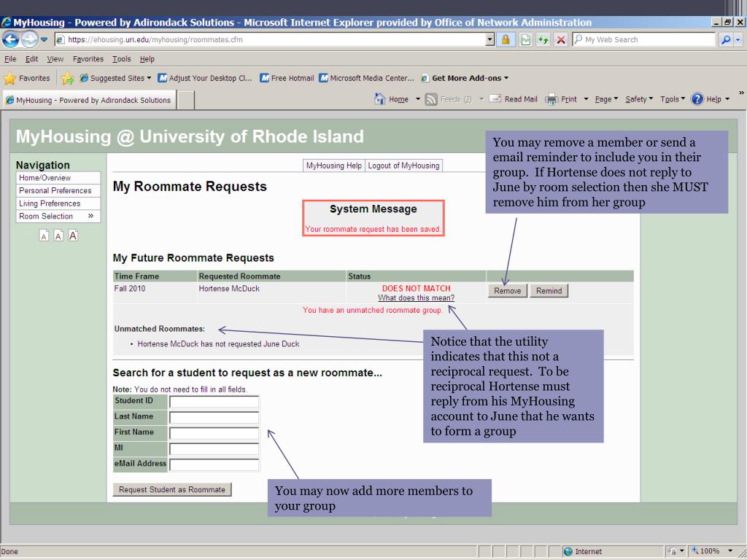Click the green Refresh arrows icon
Image resolution: width=747 pixels, height=560 pixels.
(x=543, y=39)
